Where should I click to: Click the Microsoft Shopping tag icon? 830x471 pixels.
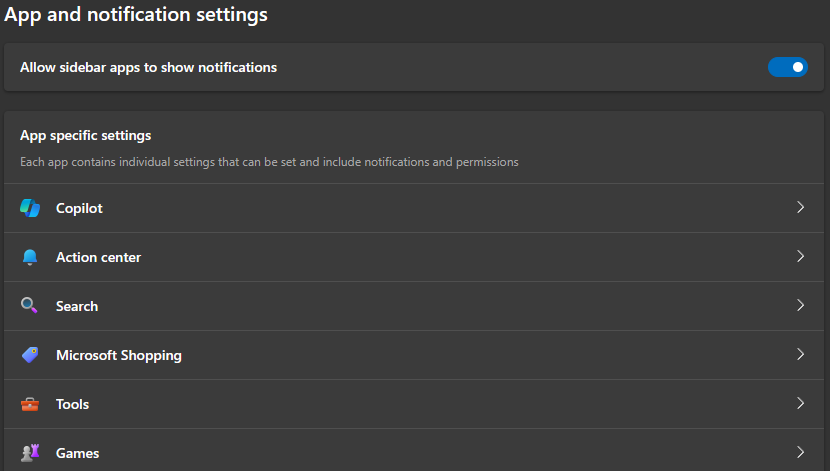pyautogui.click(x=30, y=355)
